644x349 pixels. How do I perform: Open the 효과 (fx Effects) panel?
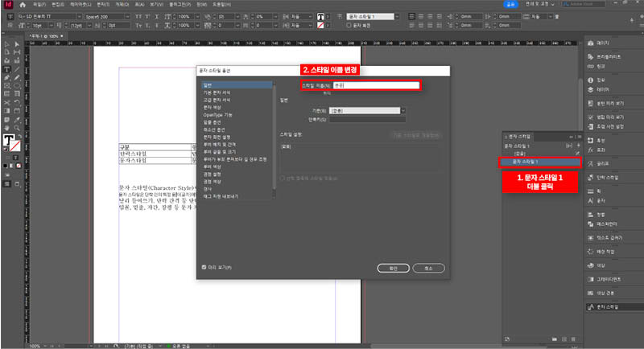click(x=597, y=150)
